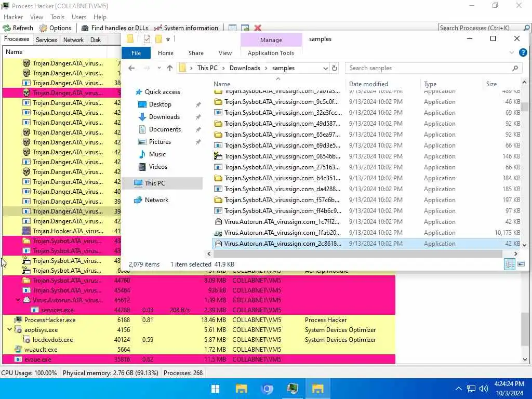This screenshot has width=532, height=399.
Task: Open Customize Quick Access Toolbar dropdown
Action: point(168,39)
